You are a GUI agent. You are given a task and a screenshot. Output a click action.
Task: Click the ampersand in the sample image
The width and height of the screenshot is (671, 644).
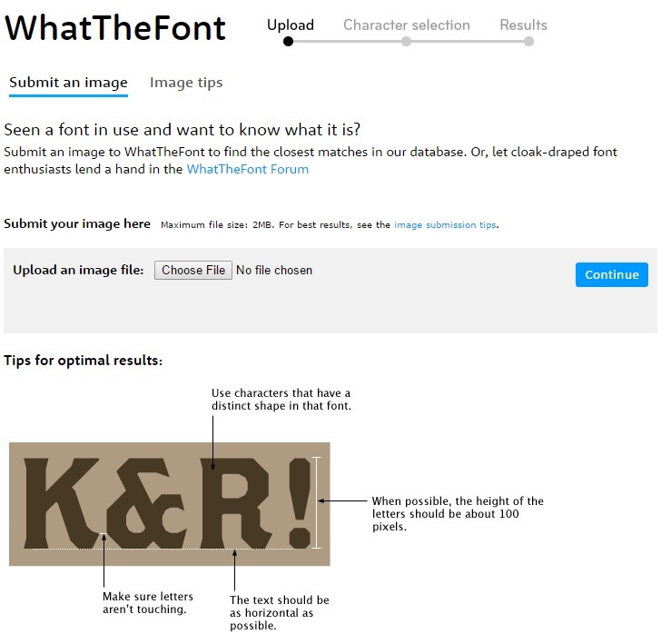pyautogui.click(x=146, y=503)
